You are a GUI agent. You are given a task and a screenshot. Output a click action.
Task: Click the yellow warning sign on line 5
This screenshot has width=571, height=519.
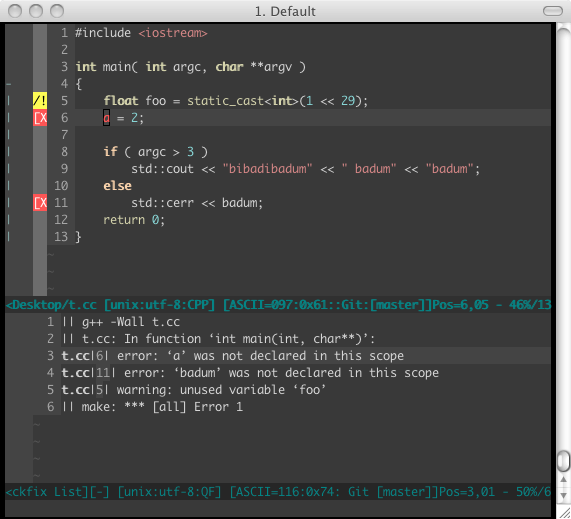40,101
